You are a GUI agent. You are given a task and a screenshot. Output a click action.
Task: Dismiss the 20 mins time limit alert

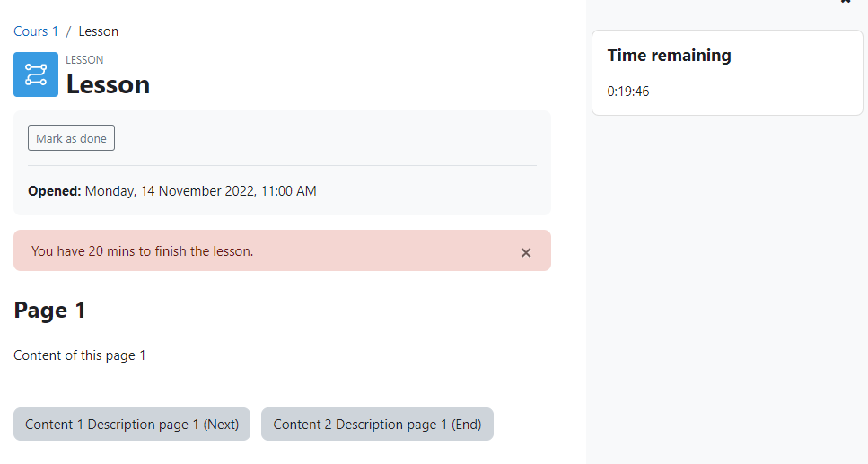(526, 252)
